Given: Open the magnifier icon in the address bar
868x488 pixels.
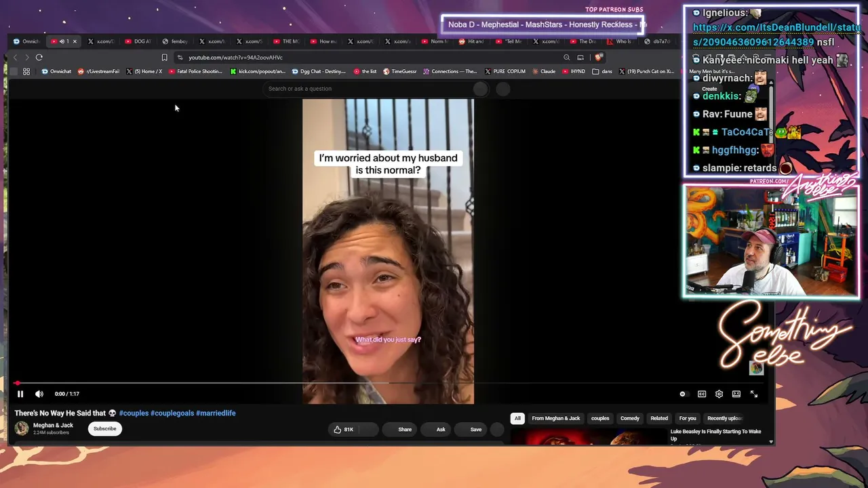Looking at the screenshot, I should point(566,58).
